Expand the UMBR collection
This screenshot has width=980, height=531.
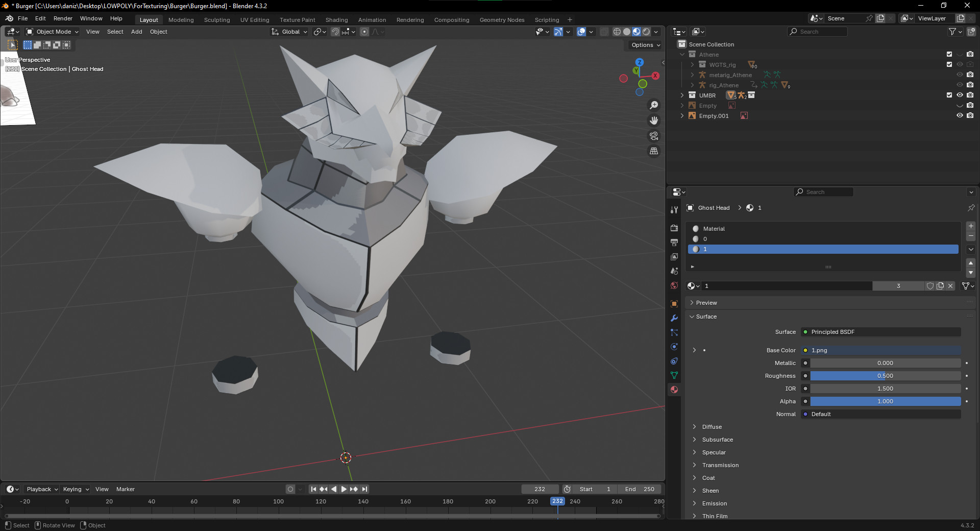pos(682,95)
